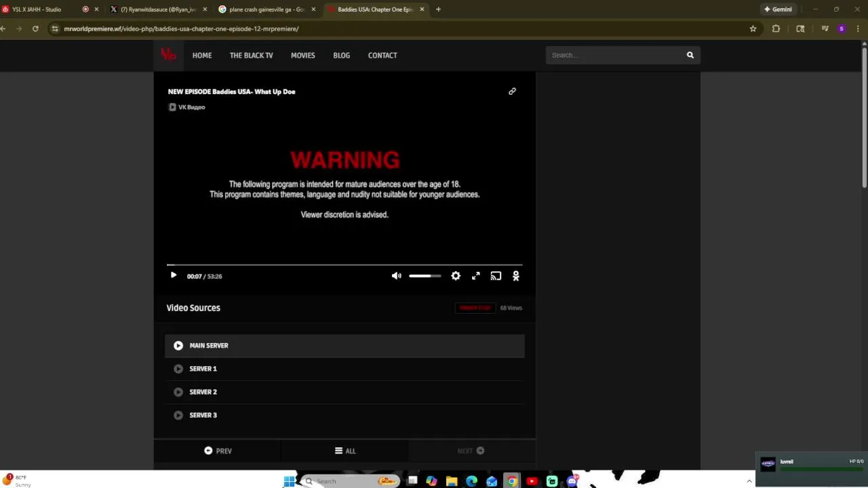
Task: Open File Explorer from taskbar
Action: click(452, 481)
